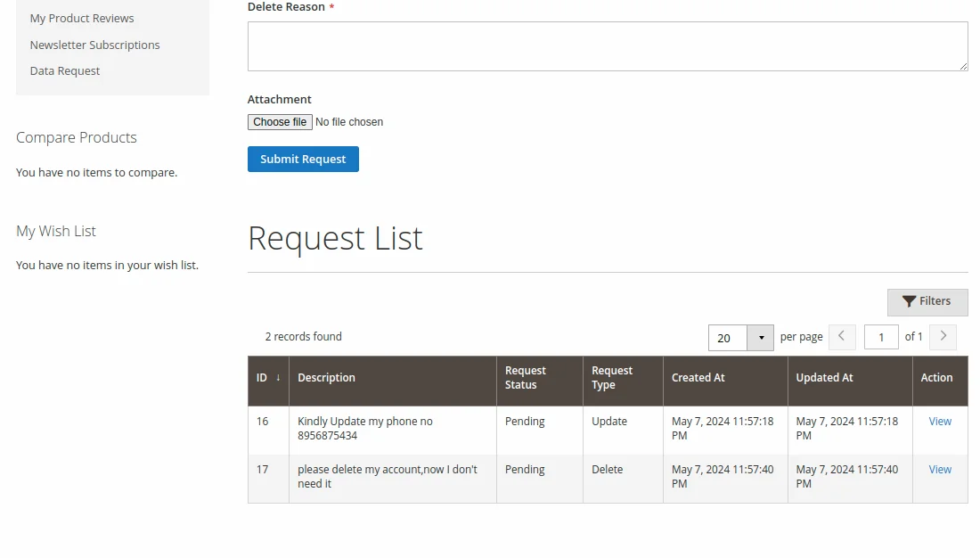
Task: Open the Data Request section
Action: [64, 70]
